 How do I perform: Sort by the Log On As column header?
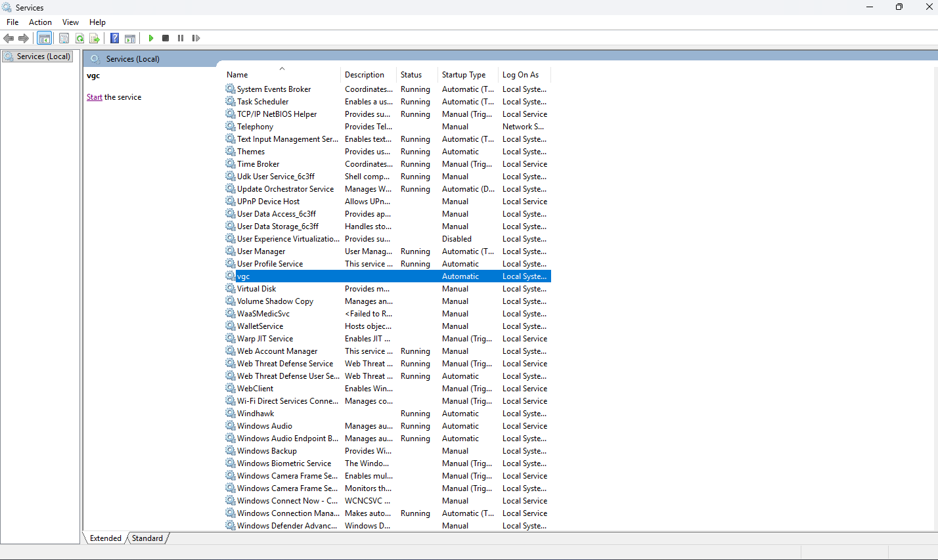(524, 75)
